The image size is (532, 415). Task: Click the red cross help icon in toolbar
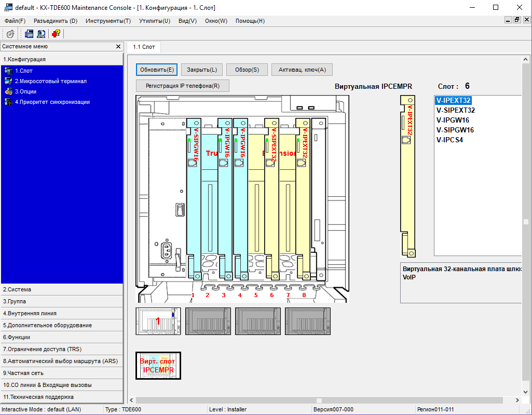pyautogui.click(x=56, y=34)
